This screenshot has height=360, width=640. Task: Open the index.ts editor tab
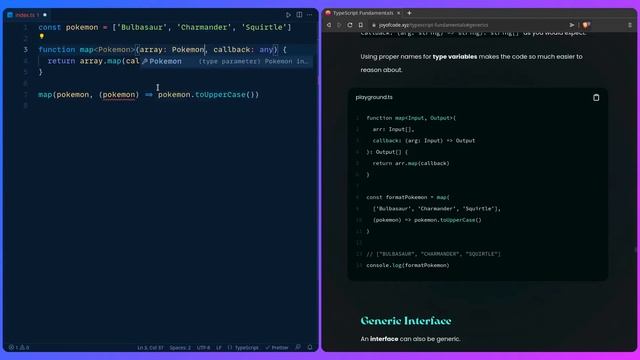click(27, 15)
